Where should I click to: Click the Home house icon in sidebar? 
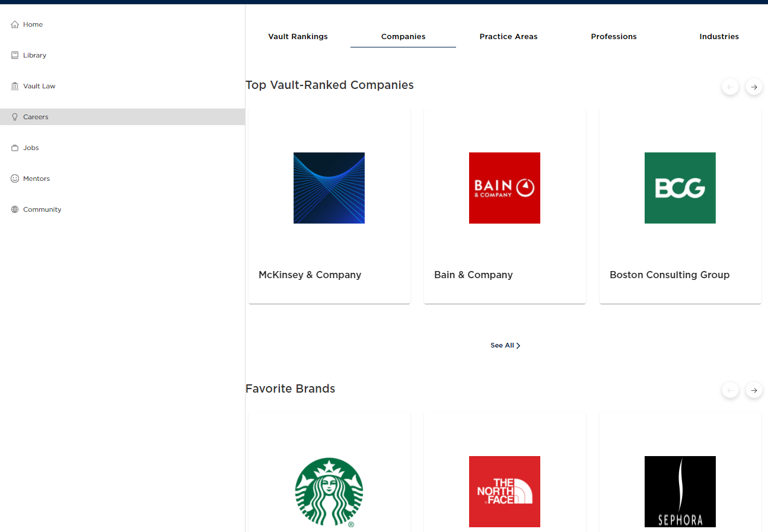pos(15,25)
